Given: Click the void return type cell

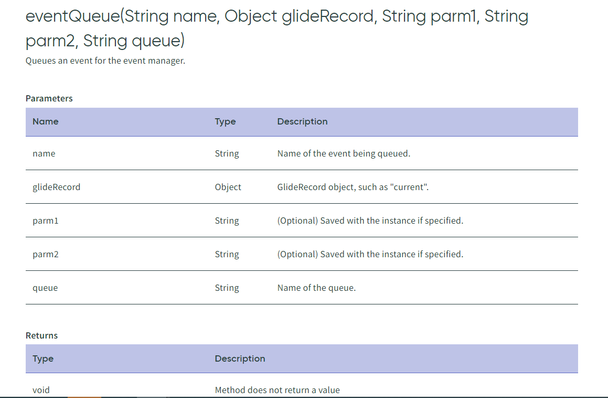Looking at the screenshot, I should [x=41, y=390].
